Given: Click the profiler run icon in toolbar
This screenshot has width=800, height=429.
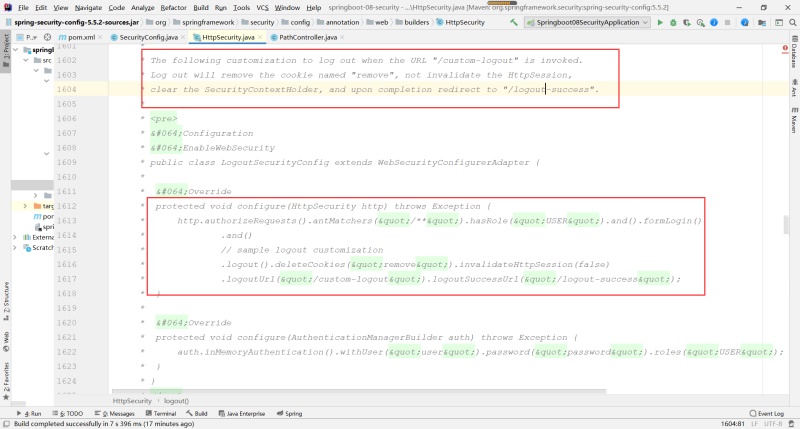Looking at the screenshot, I should click(x=701, y=22).
